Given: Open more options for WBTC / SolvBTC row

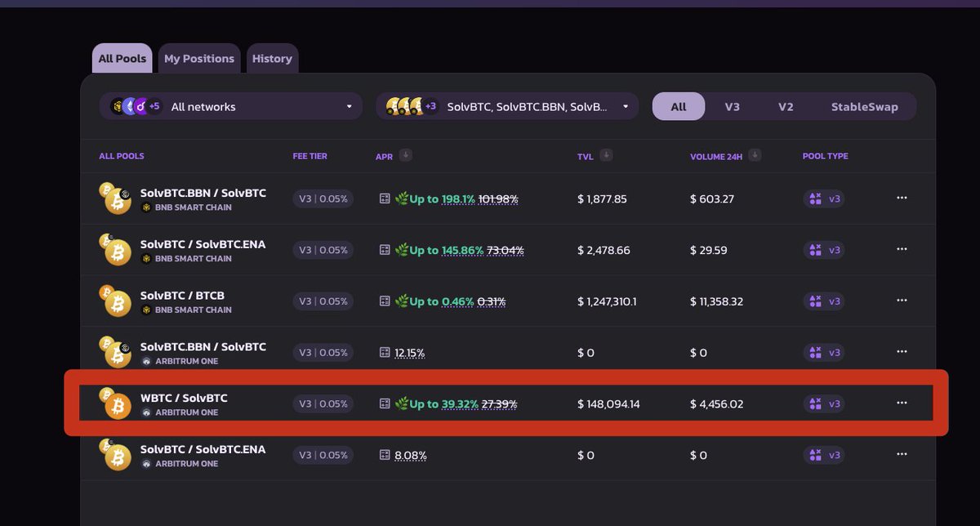Looking at the screenshot, I should tap(902, 403).
